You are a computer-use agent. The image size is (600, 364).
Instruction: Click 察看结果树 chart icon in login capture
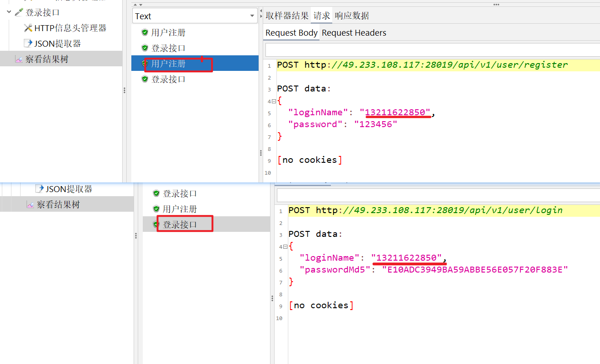pyautogui.click(x=30, y=204)
